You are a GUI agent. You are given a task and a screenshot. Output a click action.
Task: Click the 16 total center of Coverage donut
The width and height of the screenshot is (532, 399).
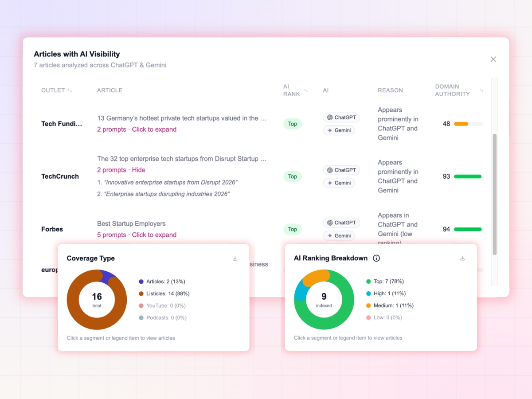point(97,300)
